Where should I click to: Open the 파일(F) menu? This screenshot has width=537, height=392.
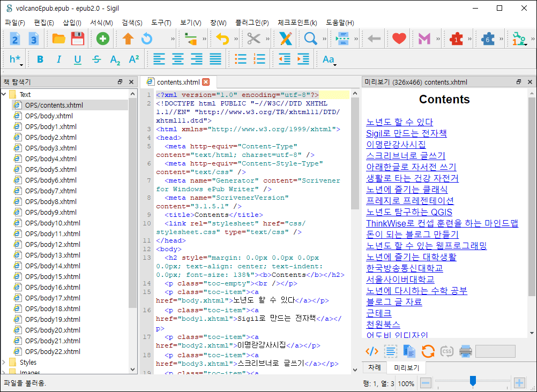click(14, 23)
